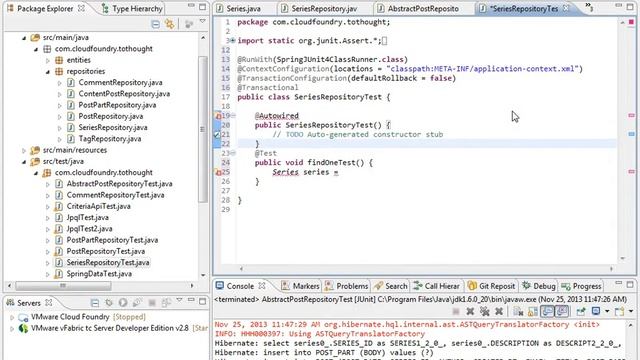Start the server with the play icon
The image size is (640, 360).
[123, 303]
